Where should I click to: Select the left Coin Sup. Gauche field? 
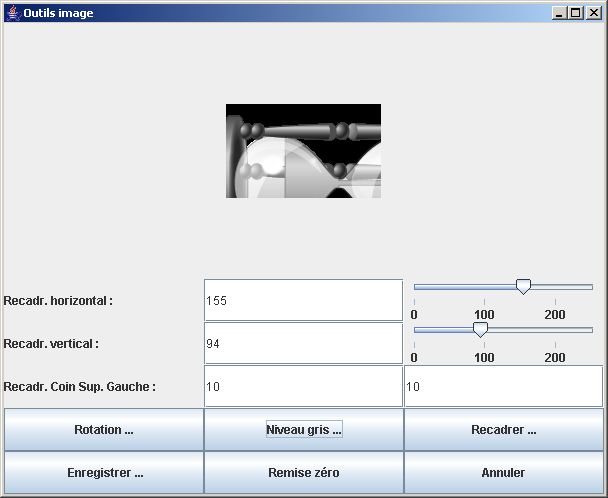click(303, 386)
